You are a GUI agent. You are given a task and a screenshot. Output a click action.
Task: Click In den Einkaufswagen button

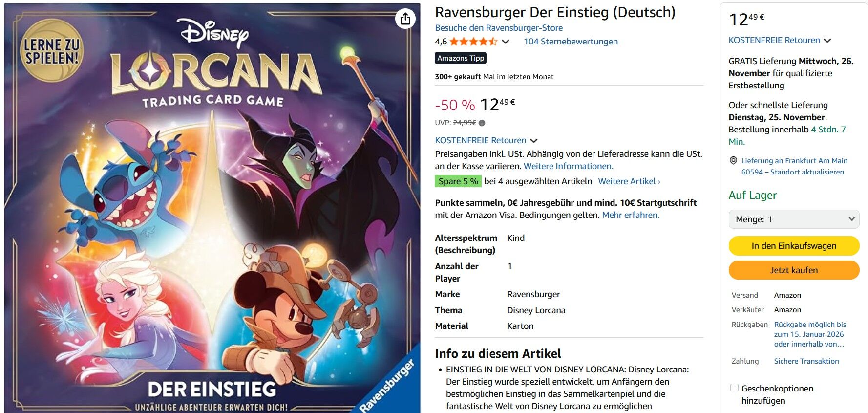(794, 246)
